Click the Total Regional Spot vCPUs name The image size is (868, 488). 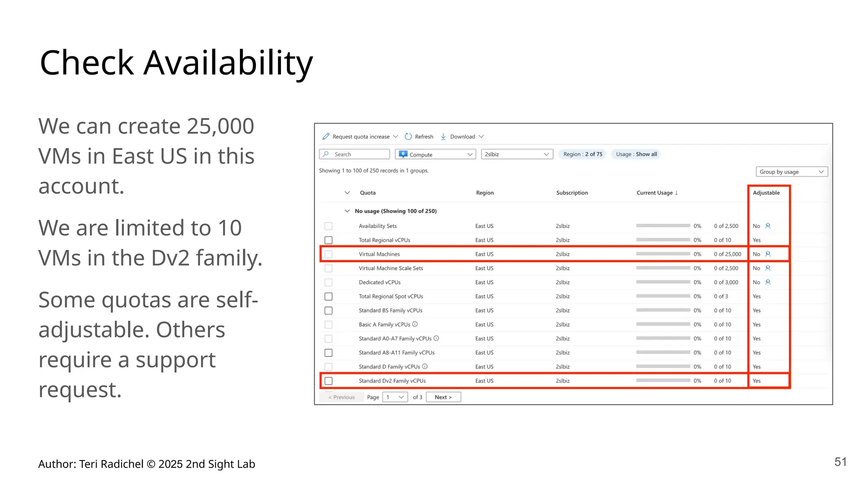(391, 297)
